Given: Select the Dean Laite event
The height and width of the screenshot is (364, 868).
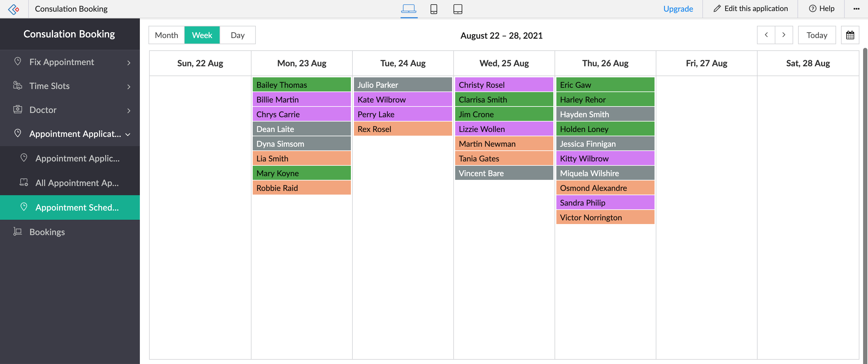Looking at the screenshot, I should pos(301,129).
